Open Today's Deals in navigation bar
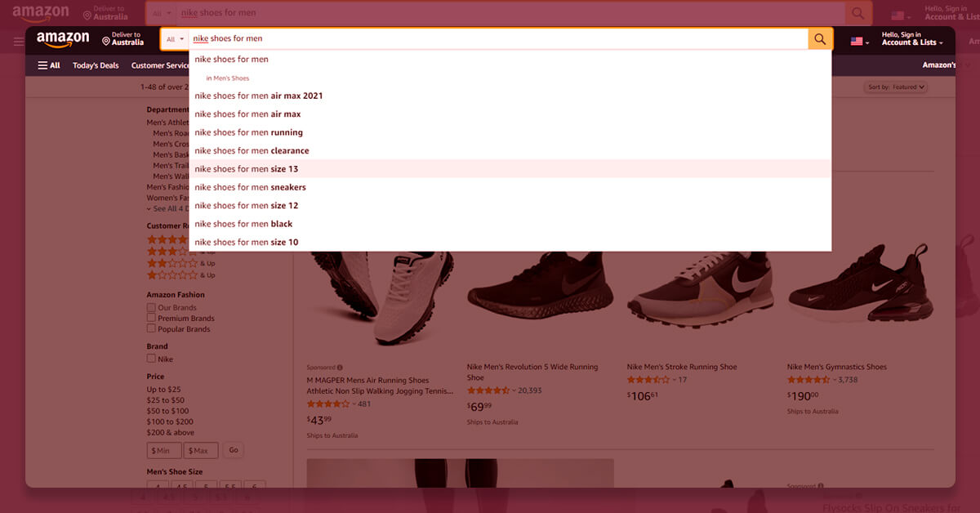Viewport: 980px width, 513px height. click(x=96, y=65)
